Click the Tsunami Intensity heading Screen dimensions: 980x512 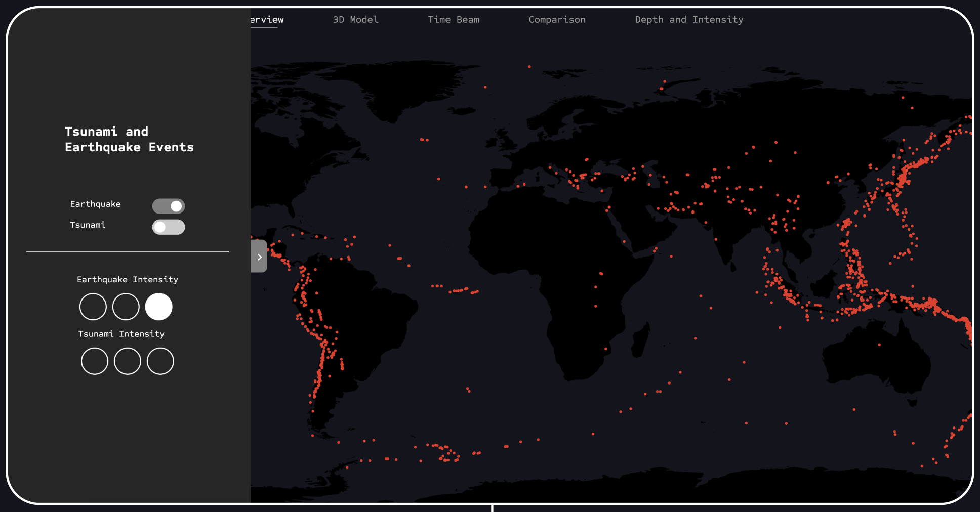point(121,334)
